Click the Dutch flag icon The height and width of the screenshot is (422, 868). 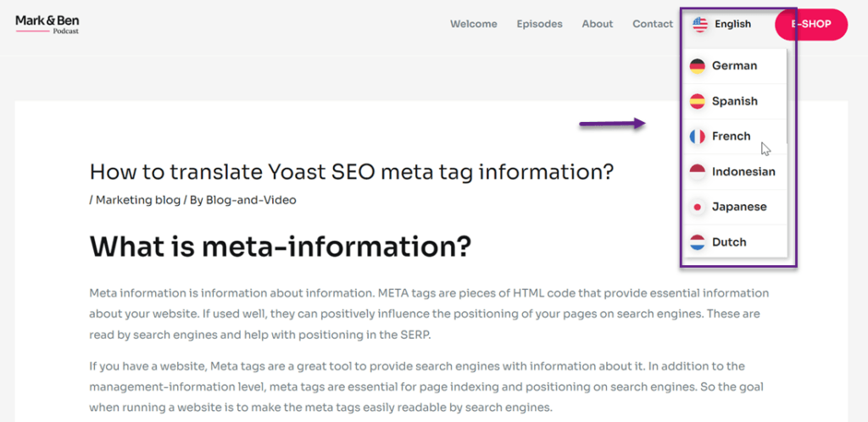pos(697,242)
